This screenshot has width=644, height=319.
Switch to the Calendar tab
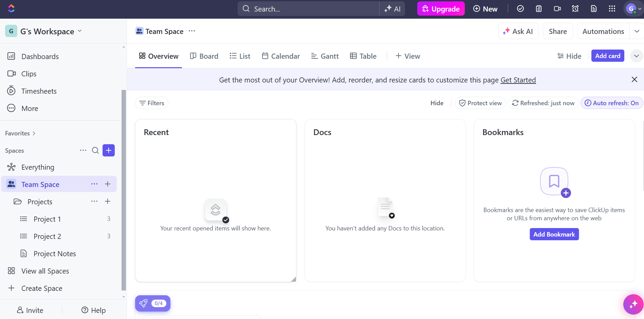(x=281, y=56)
